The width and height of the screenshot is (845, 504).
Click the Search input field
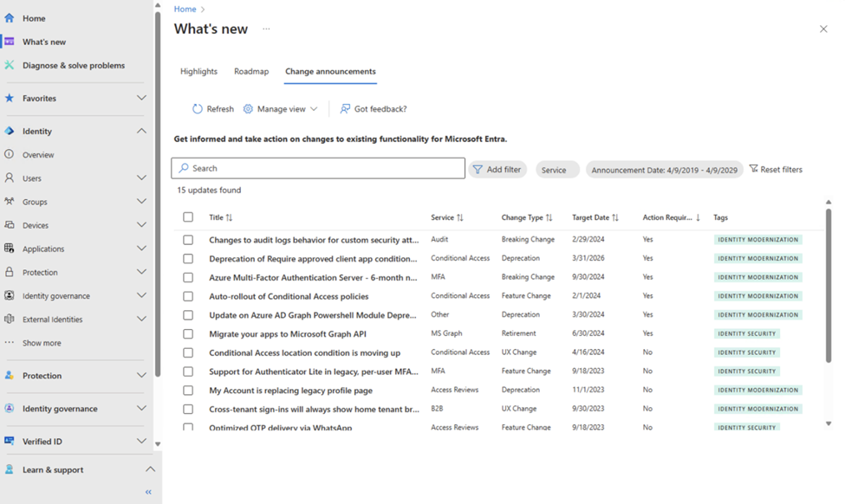(x=321, y=168)
